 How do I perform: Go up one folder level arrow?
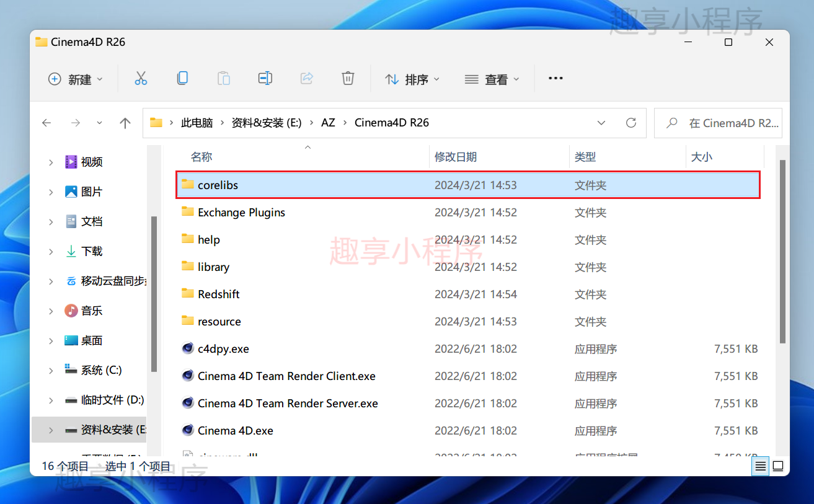(x=125, y=123)
